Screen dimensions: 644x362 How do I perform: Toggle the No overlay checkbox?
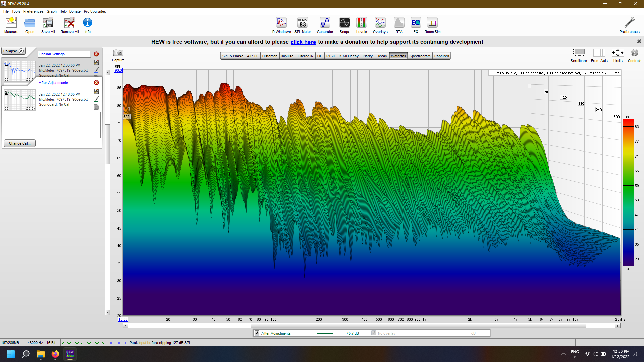click(x=374, y=333)
